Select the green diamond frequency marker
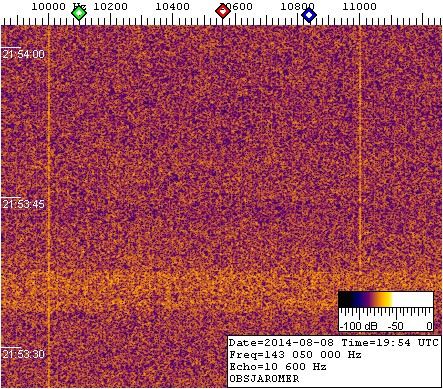 [79, 13]
